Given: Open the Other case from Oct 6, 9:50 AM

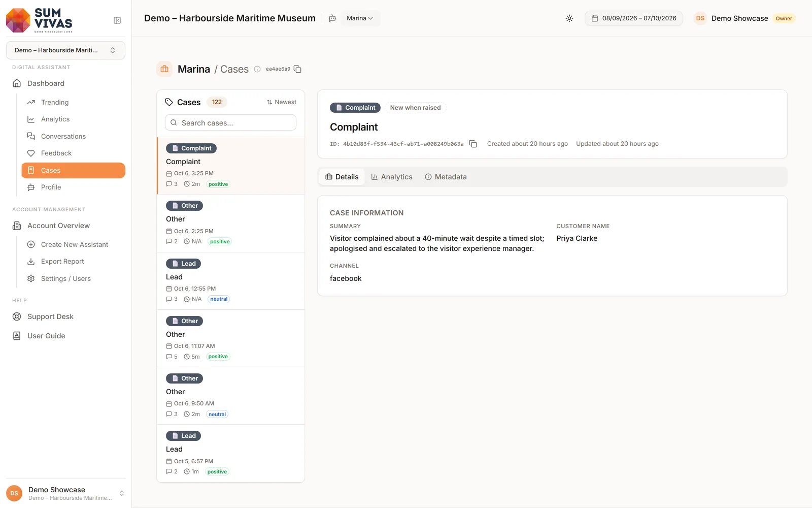Looking at the screenshot, I should [231, 396].
